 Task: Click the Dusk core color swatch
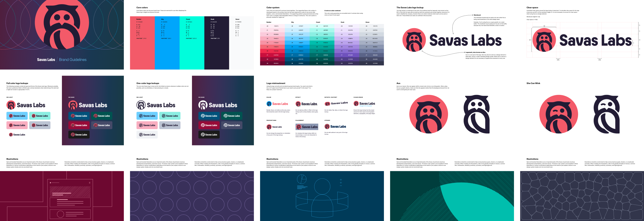pyautogui.click(x=217, y=43)
